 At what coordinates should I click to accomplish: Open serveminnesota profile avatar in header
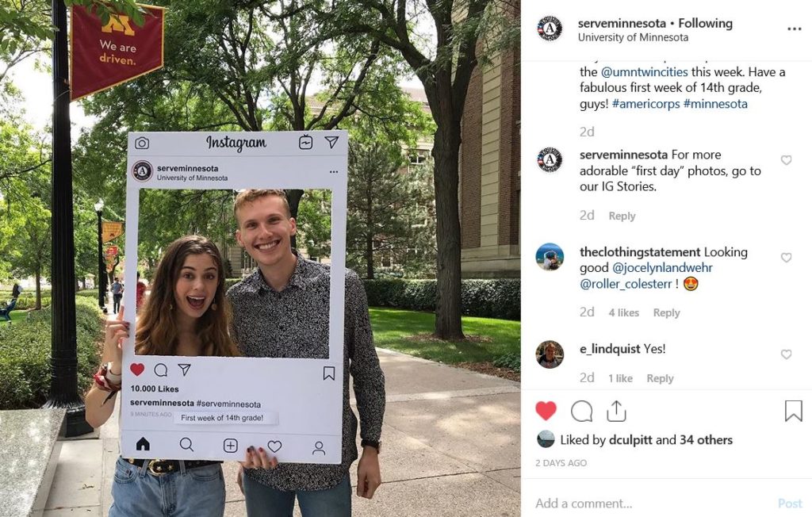coord(550,29)
